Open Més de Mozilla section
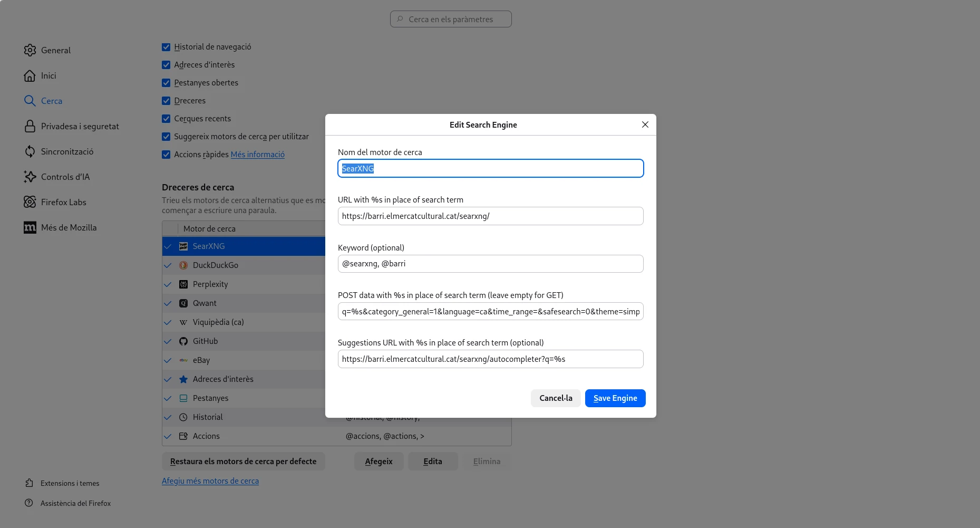980x528 pixels. click(x=69, y=227)
